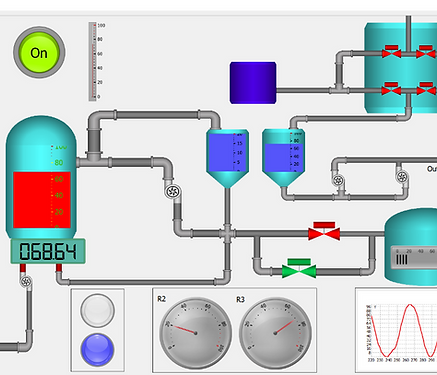Toggle the large red valve on main pipe
Viewport: 437px width, 375px height.
tap(324, 231)
